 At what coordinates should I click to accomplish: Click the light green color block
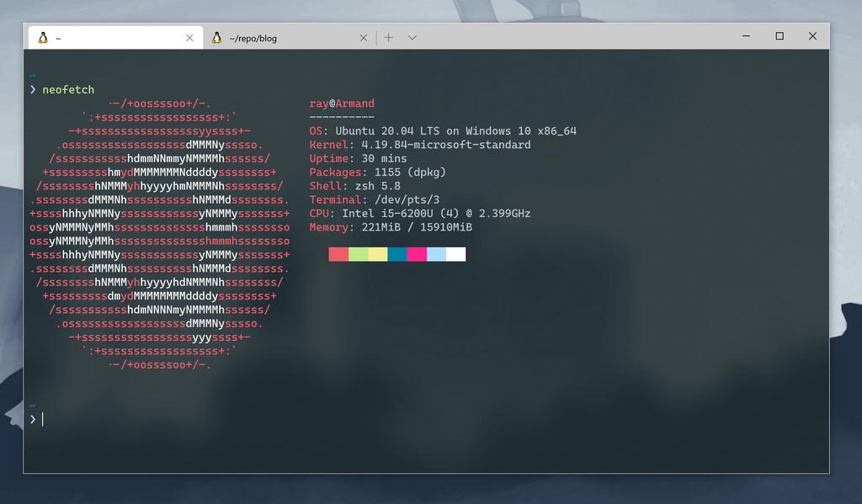359,254
